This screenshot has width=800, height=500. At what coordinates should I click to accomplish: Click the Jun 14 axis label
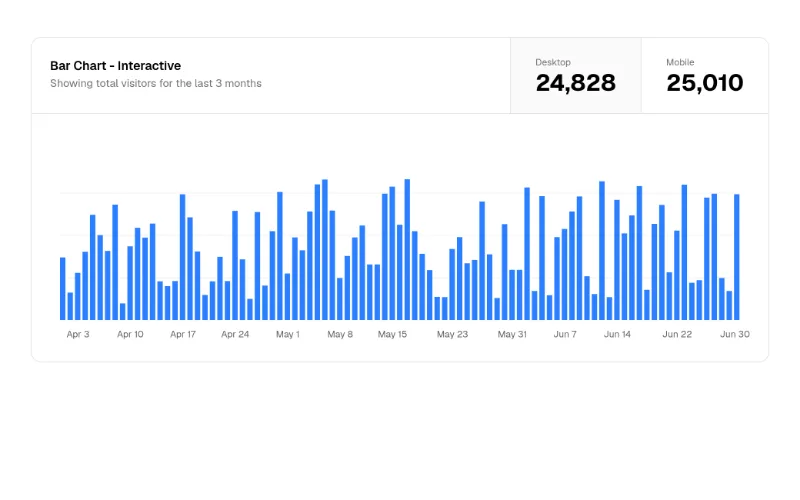click(617, 334)
